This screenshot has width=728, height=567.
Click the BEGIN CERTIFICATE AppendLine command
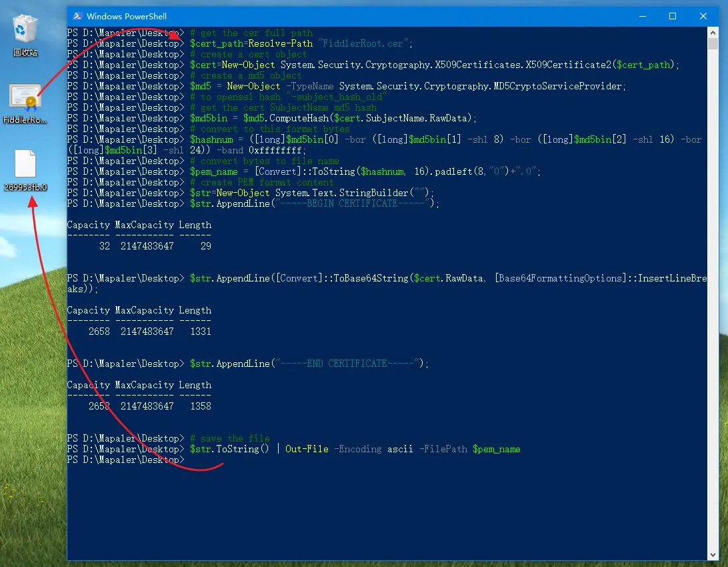[315, 204]
